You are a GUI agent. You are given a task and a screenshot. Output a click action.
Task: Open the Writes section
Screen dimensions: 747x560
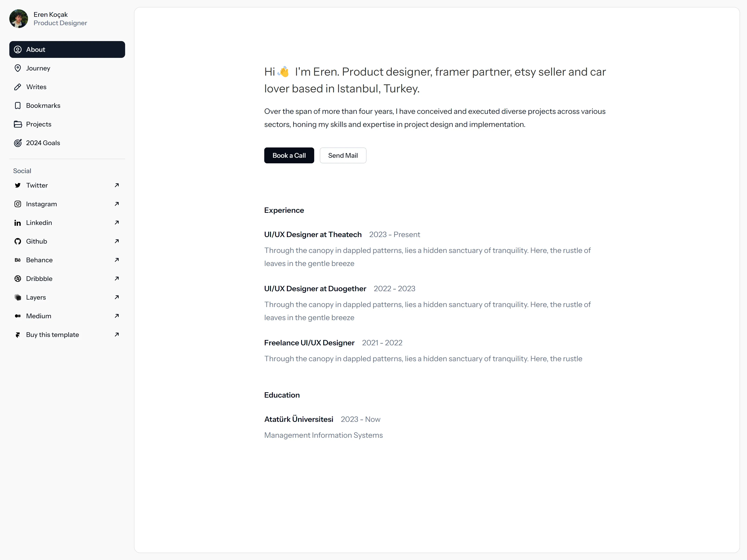click(67, 87)
